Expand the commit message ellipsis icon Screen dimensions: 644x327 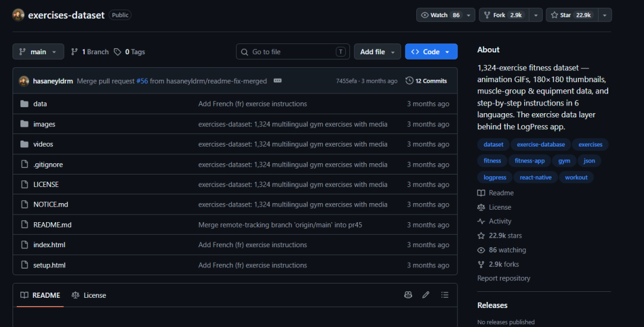pos(278,81)
